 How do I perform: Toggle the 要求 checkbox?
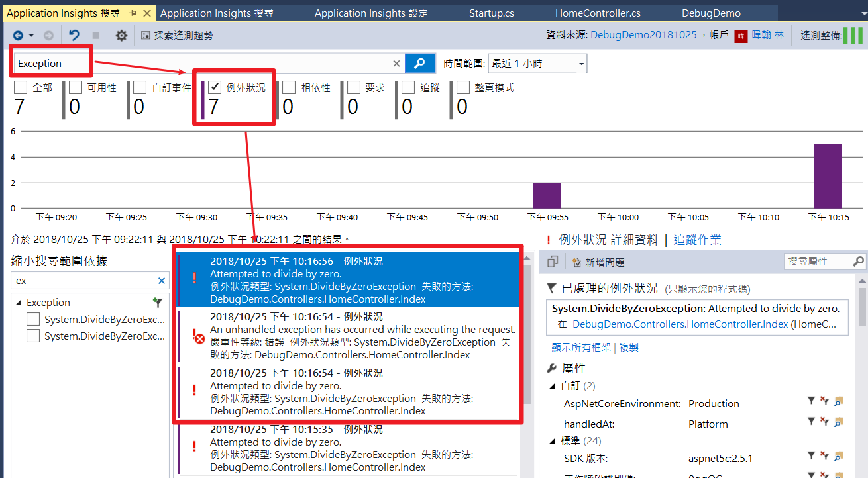[x=354, y=87]
